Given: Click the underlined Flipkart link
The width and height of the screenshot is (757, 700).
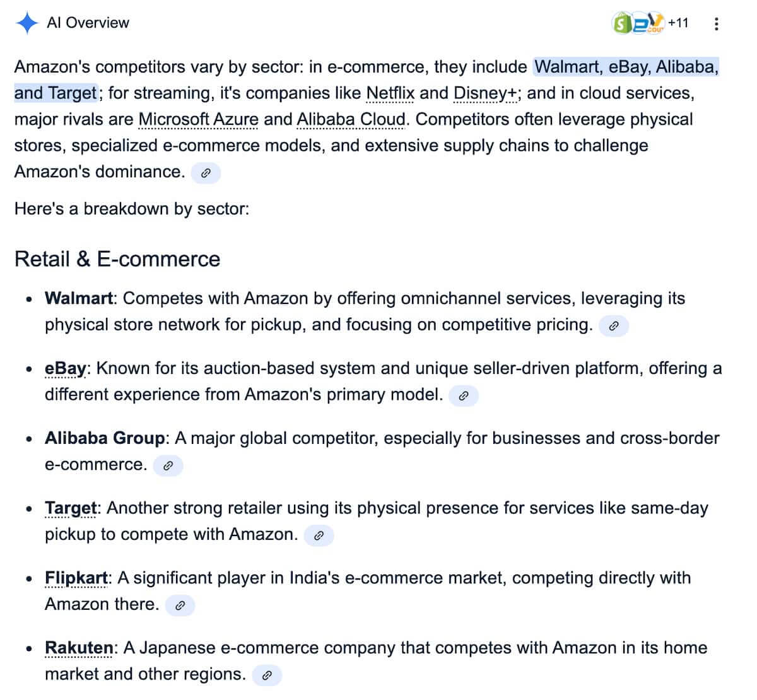Looking at the screenshot, I should [x=74, y=578].
